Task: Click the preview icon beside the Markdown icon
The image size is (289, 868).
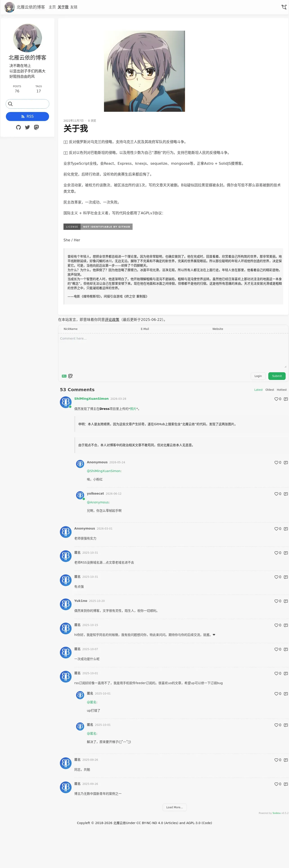Action: point(70,376)
